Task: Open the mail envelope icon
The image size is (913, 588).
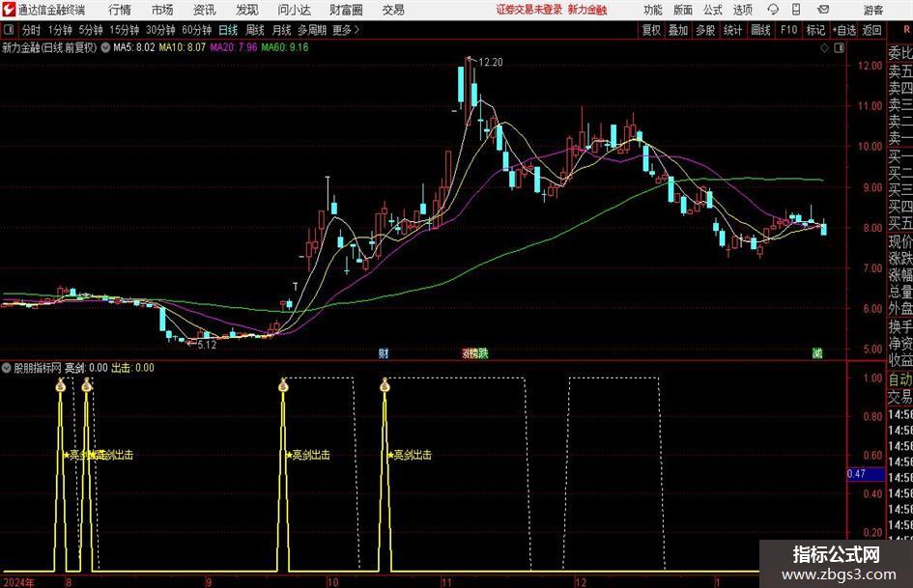Action: pyautogui.click(x=823, y=10)
